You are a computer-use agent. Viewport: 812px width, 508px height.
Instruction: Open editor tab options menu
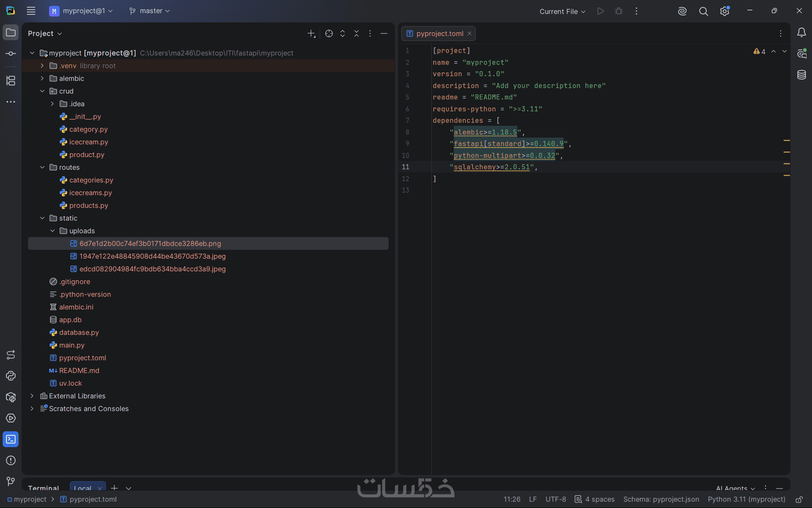point(781,33)
